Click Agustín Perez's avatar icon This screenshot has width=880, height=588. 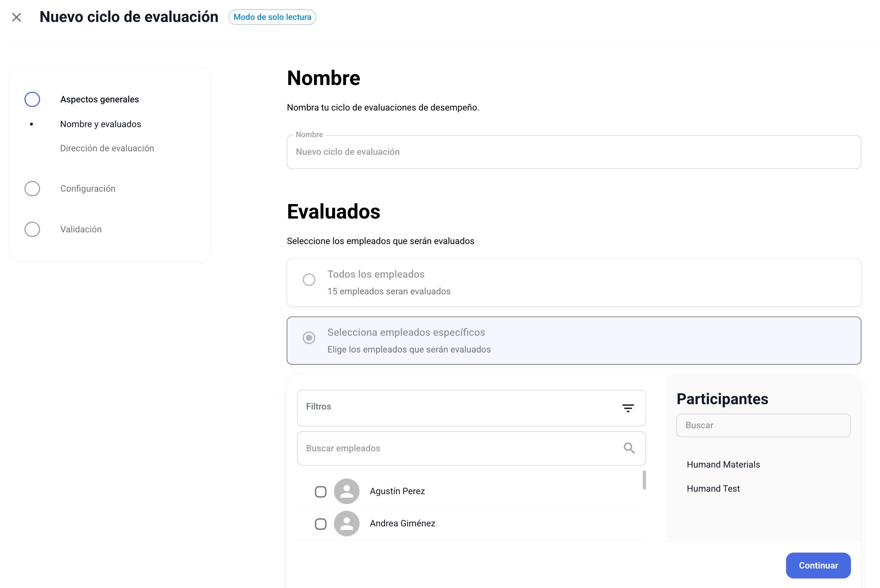(x=346, y=491)
